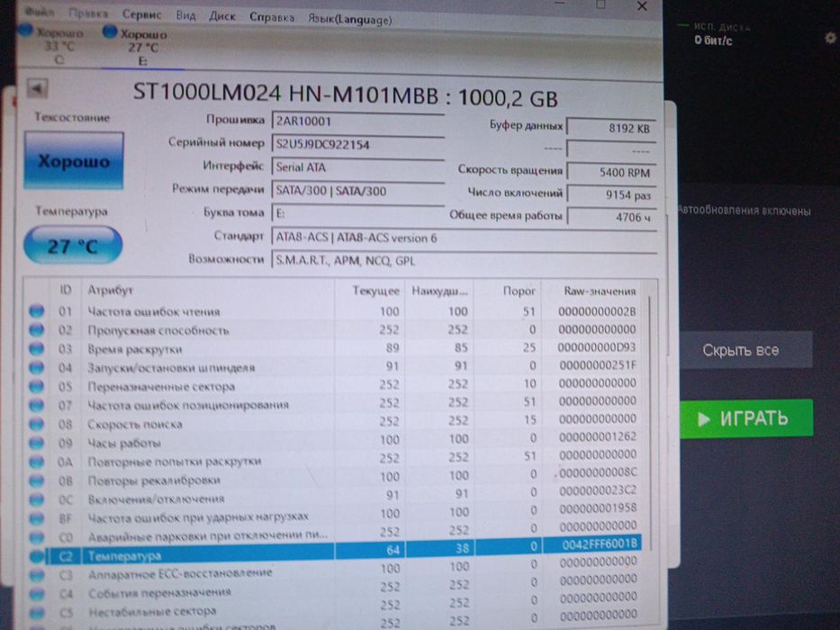The image size is (840, 630).
Task: Open the Диск menu
Action: pos(221,16)
